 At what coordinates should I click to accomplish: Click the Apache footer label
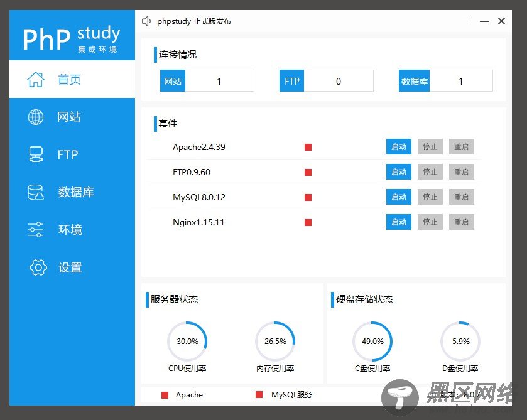tap(189, 395)
